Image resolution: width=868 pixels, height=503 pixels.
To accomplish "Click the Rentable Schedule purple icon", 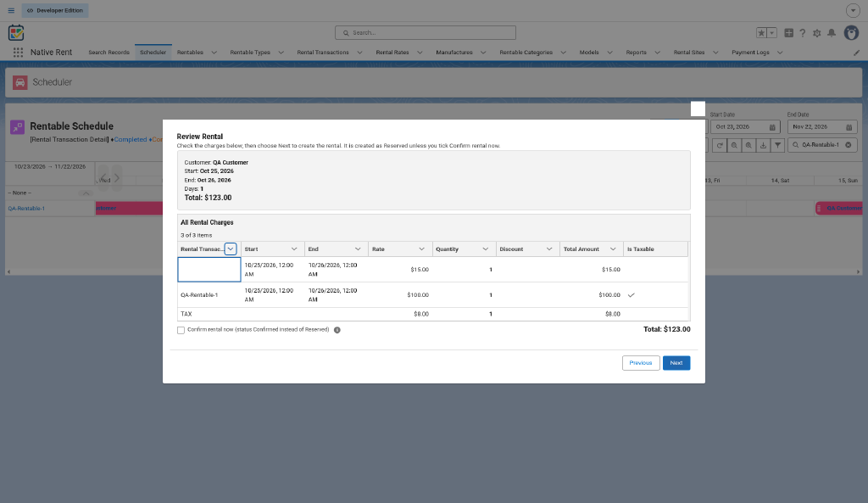I will [17, 127].
